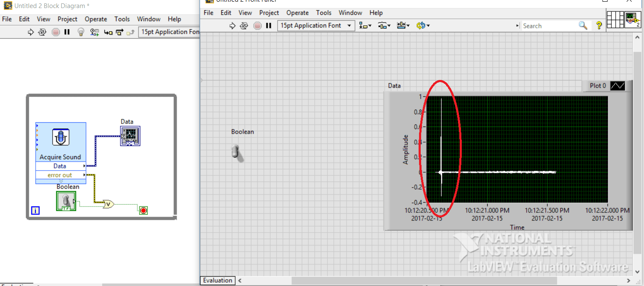Click the Abort Execution stop button
The width and height of the screenshot is (644, 286).
[x=258, y=25]
